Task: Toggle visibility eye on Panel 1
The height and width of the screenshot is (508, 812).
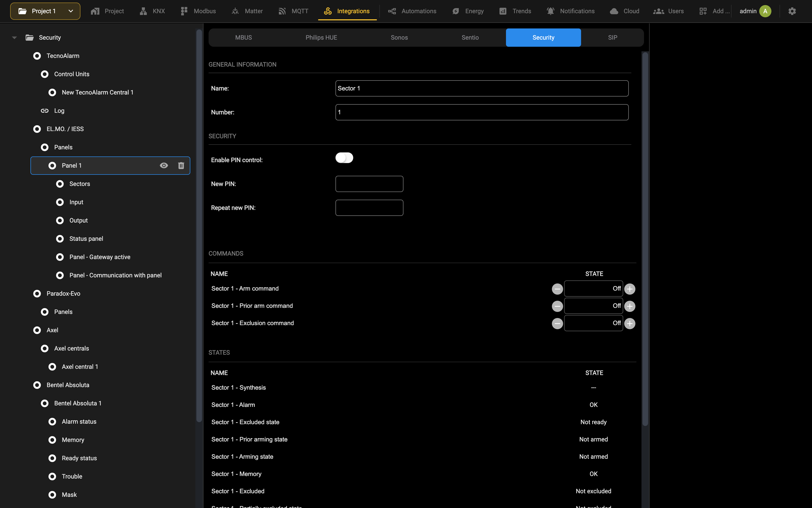Action: point(164,166)
